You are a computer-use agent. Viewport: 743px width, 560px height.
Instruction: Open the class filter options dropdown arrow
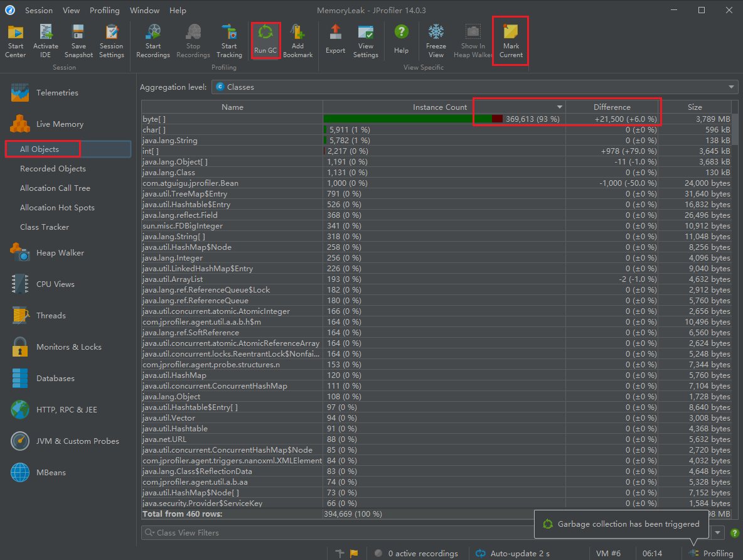717,533
